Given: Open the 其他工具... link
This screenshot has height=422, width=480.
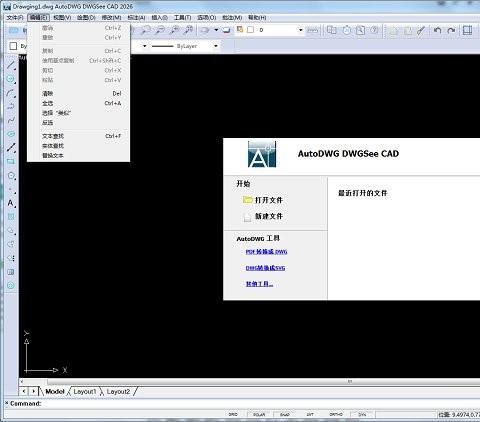Looking at the screenshot, I should (x=259, y=284).
